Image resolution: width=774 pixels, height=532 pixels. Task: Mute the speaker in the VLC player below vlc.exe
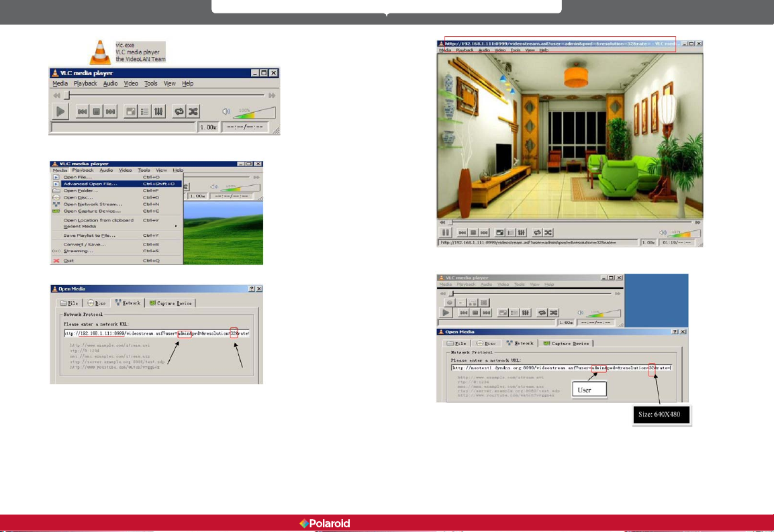[226, 111]
